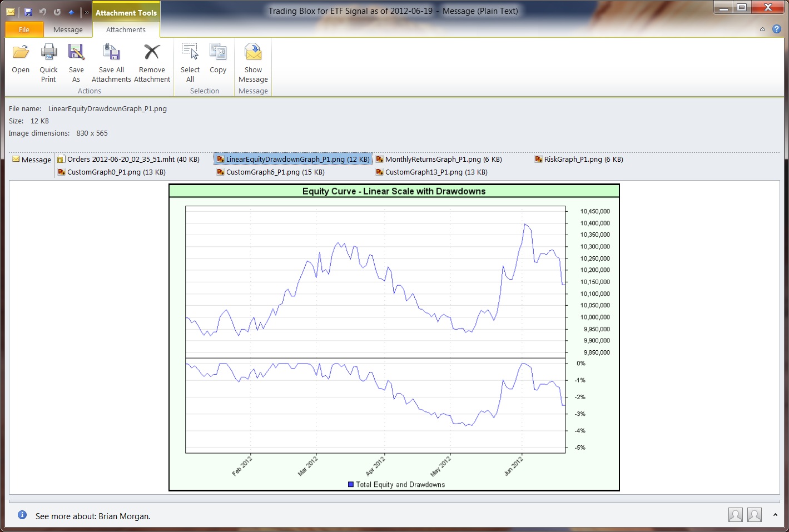Click the CustomGraph6_P1.png file icon

pos(221,172)
